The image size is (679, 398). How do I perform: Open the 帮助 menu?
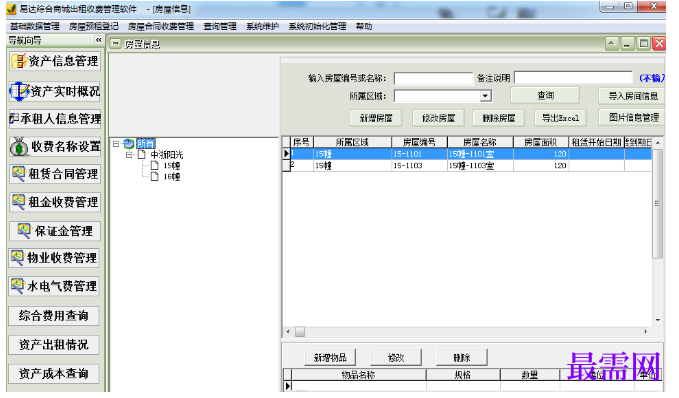click(x=364, y=26)
